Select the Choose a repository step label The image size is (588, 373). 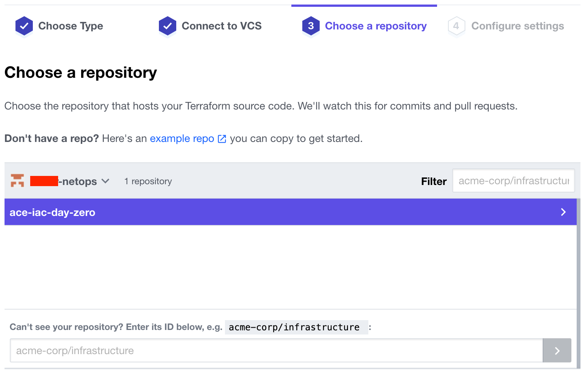[376, 26]
